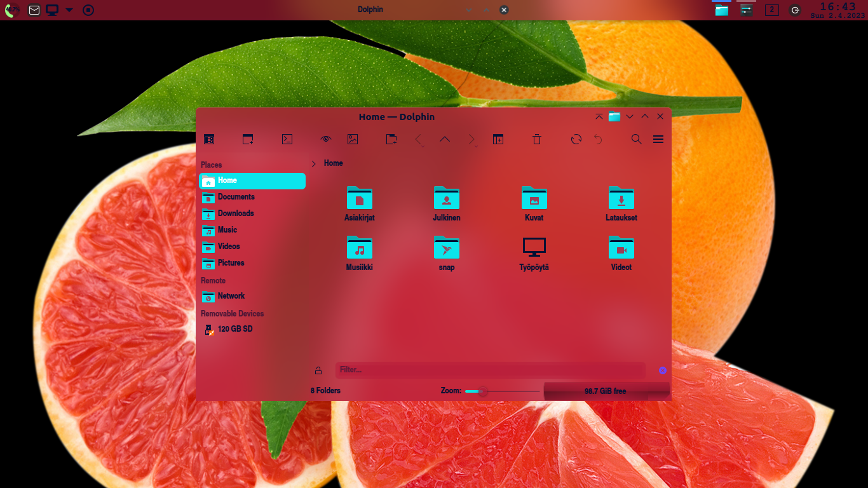Open Network under Remote
The height and width of the screenshot is (488, 868).
(252, 296)
